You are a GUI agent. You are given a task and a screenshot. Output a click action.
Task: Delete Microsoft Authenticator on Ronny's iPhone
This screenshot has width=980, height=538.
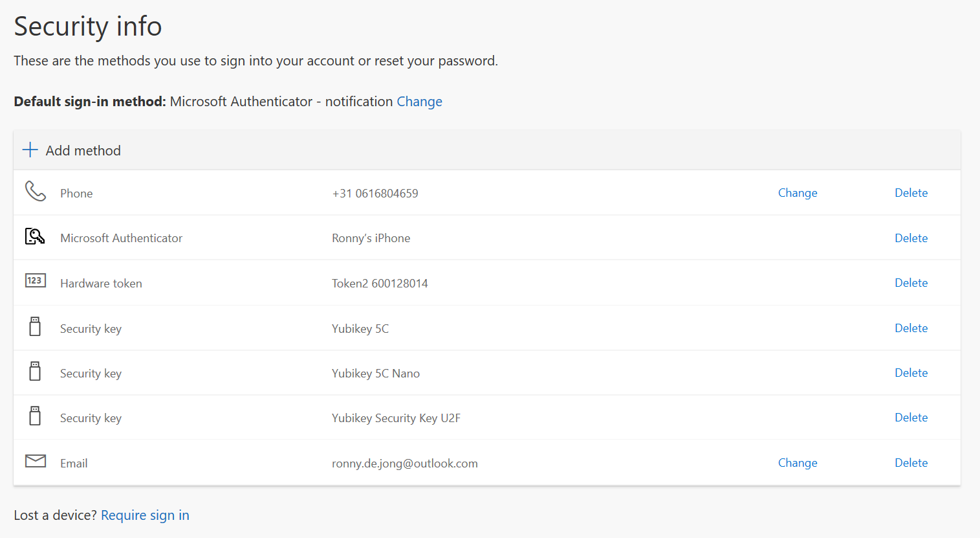click(x=911, y=238)
